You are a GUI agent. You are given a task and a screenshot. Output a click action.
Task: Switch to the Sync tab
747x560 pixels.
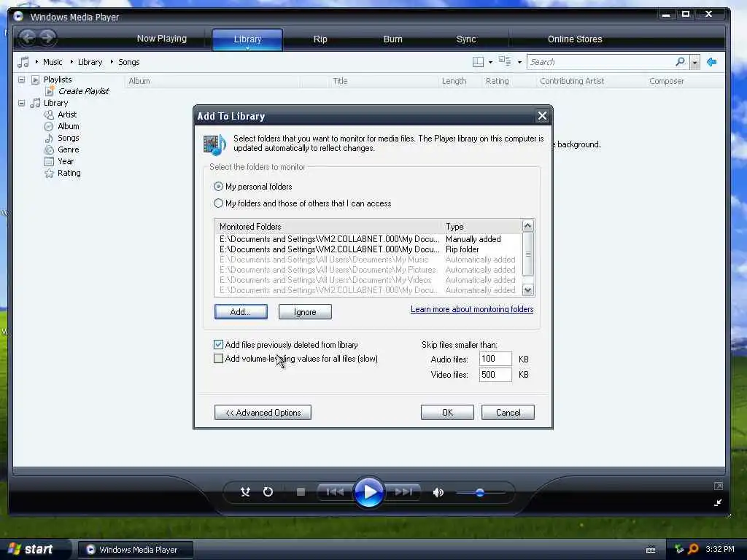coord(466,39)
